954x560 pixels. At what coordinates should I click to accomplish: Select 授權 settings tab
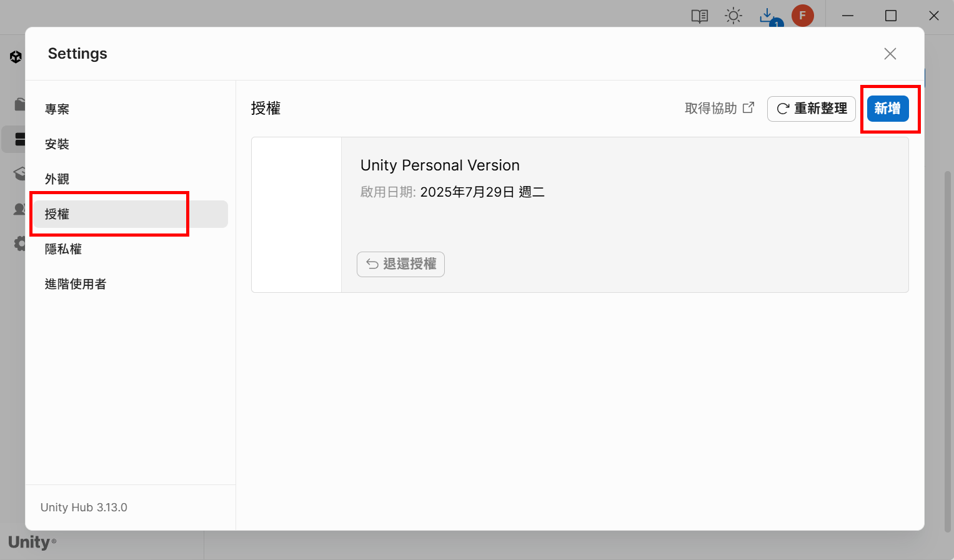pyautogui.click(x=131, y=214)
